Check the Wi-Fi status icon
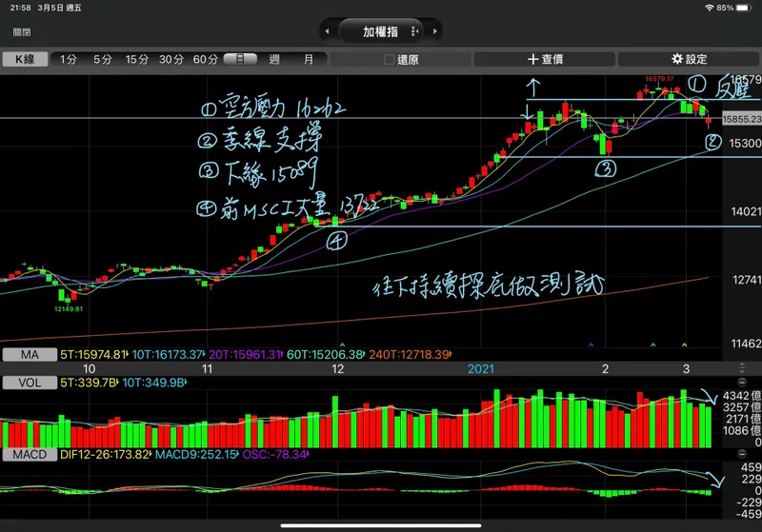This screenshot has height=532, width=762. coord(709,8)
